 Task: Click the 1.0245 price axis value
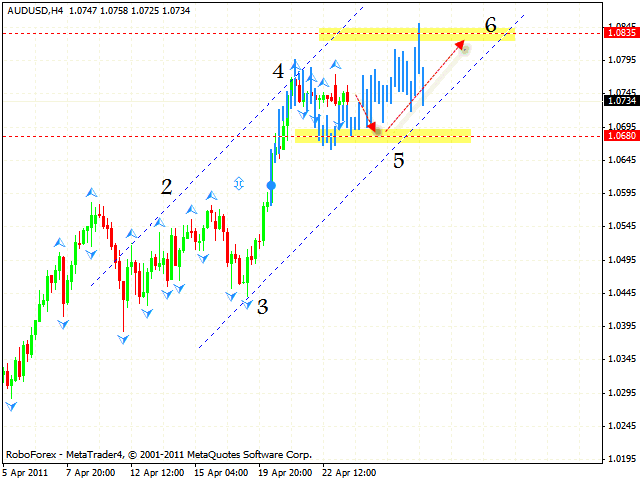622,426
